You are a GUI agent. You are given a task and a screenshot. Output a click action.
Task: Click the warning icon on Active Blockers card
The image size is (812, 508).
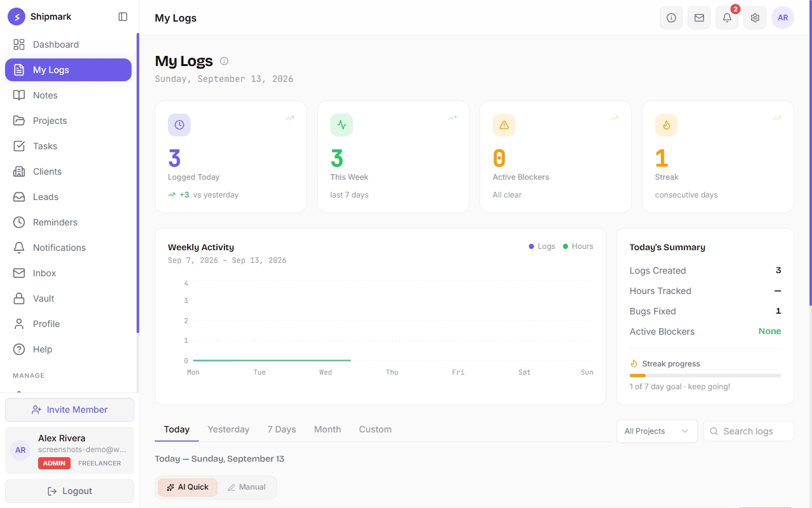(x=504, y=125)
